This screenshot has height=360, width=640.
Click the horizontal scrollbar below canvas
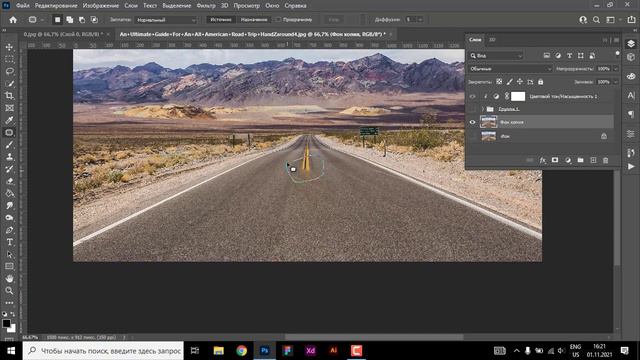pyautogui.click(x=374, y=338)
